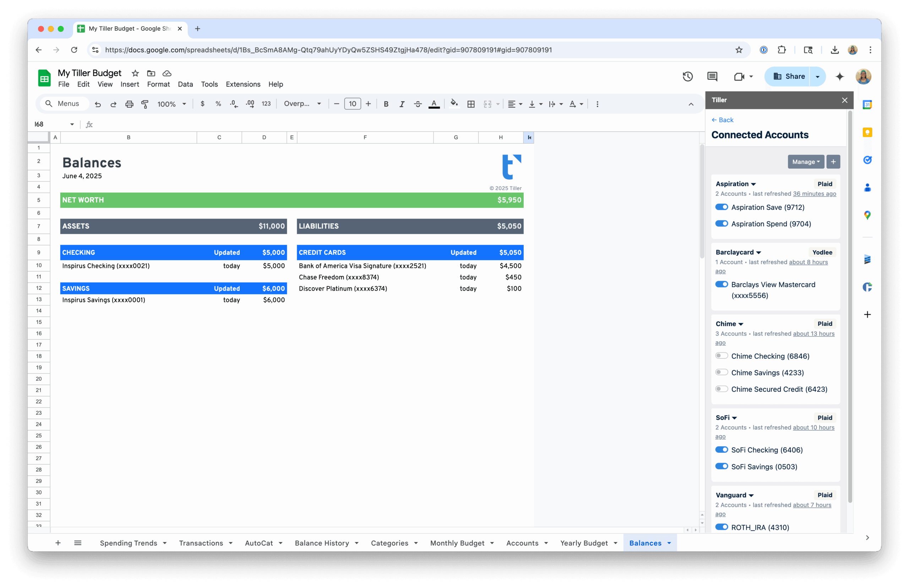Click the borders toolbar icon

tap(471, 104)
